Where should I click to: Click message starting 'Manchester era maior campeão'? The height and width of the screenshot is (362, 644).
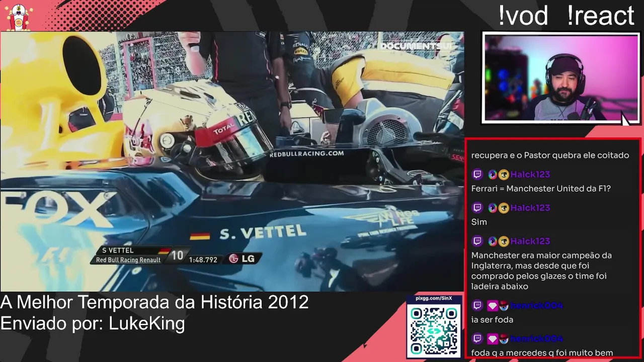coord(541,270)
